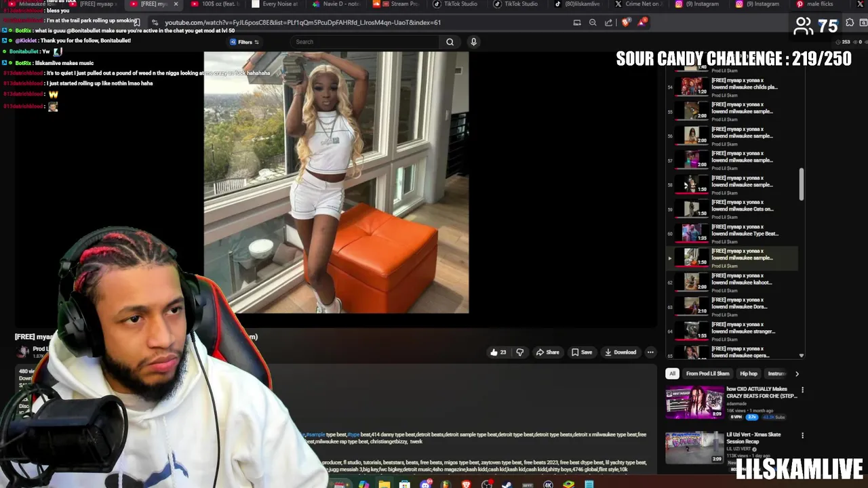Click the Brave shields icon in address bar
Screen dimensions: 868x488
coord(626,22)
